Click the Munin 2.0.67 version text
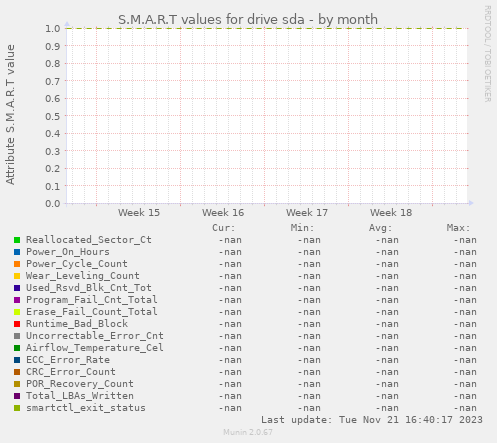Viewport: 497px width, 443px height. (x=248, y=432)
